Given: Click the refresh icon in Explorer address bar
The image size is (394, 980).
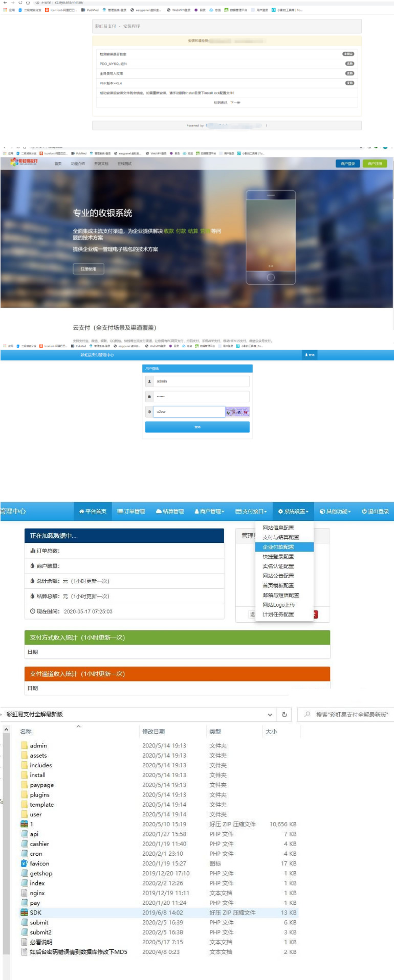Looking at the screenshot, I should (x=284, y=714).
